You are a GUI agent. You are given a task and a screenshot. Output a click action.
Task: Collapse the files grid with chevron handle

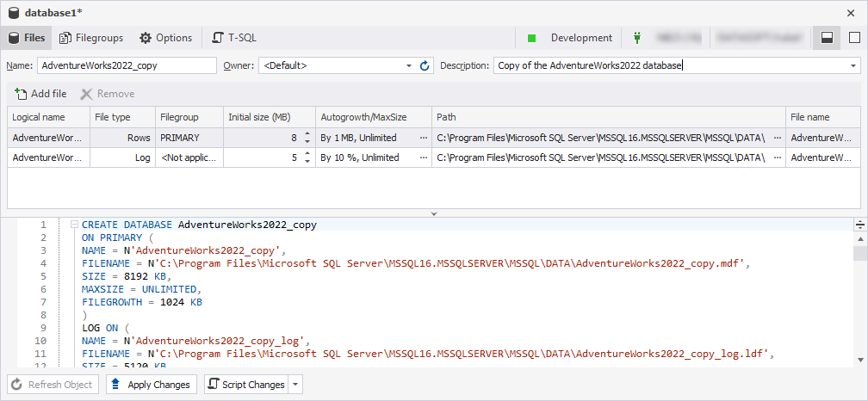tap(434, 213)
